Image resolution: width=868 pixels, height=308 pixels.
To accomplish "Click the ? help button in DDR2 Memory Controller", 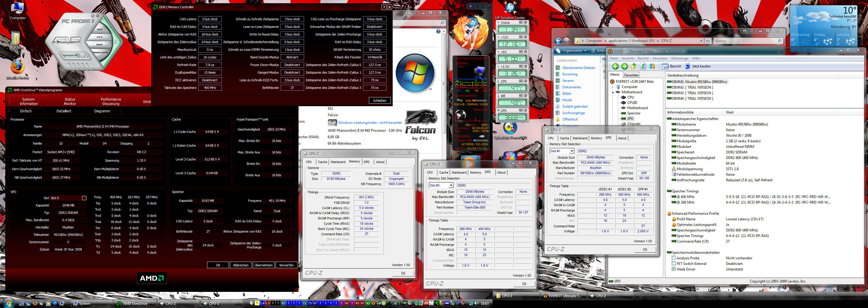I will pyautogui.click(x=384, y=7).
